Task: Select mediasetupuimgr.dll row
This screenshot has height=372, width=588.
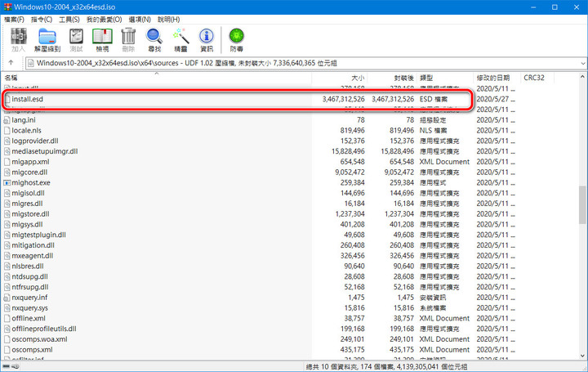Action: point(45,151)
